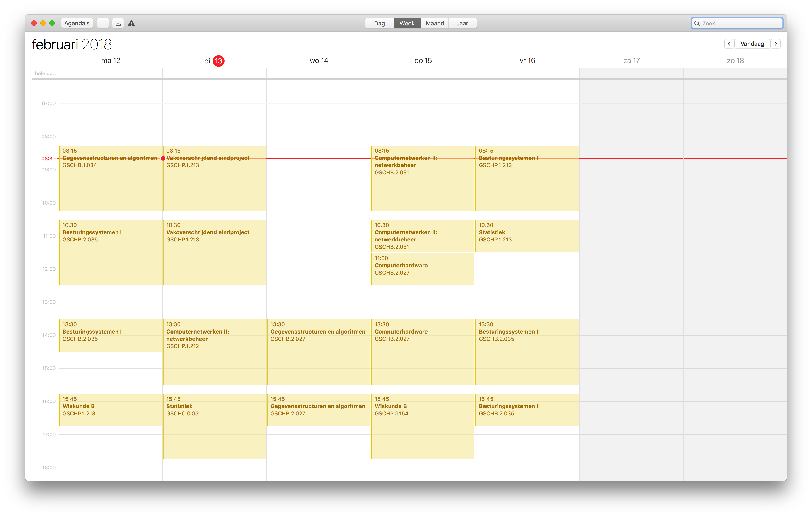The image size is (812, 517).
Task: Switch to Maand view
Action: click(x=435, y=23)
